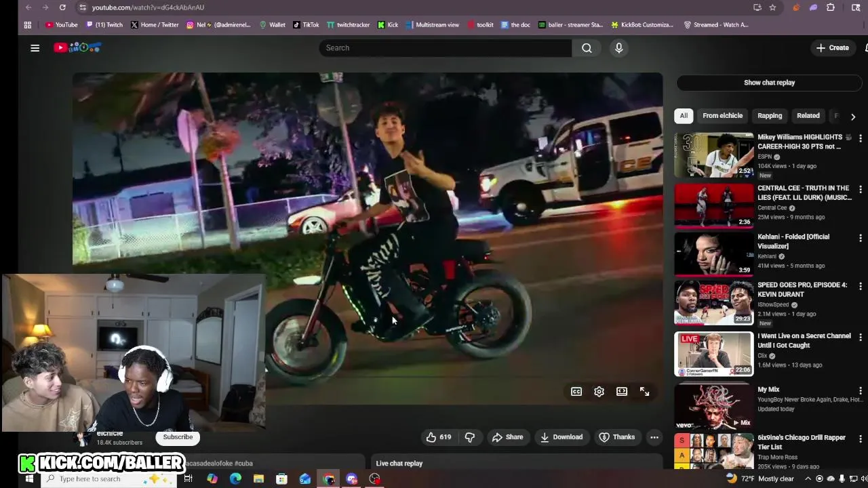Open Mikey Williams HIGHLIGHTS video thumbnail

click(713, 155)
